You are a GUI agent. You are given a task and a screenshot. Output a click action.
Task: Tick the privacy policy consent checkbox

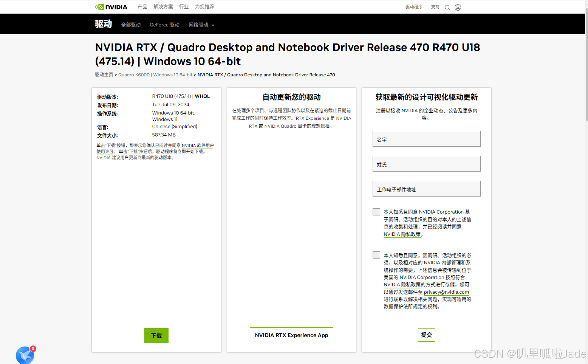point(376,212)
